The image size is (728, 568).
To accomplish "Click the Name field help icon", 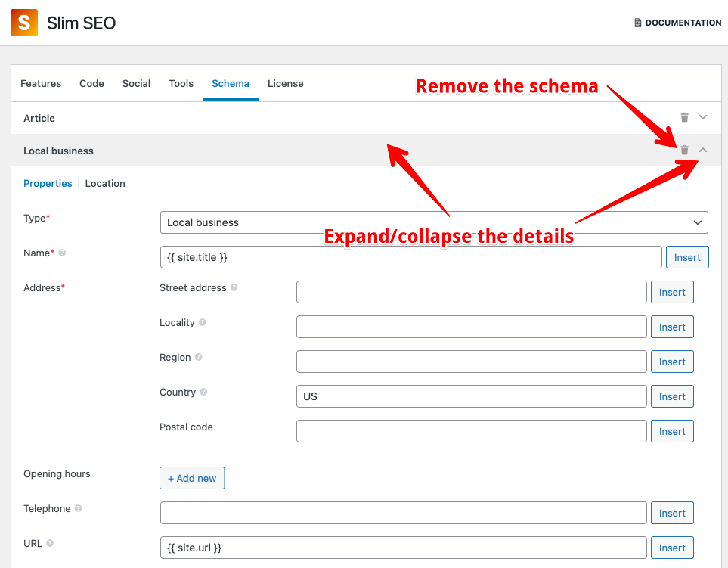I will (x=62, y=253).
